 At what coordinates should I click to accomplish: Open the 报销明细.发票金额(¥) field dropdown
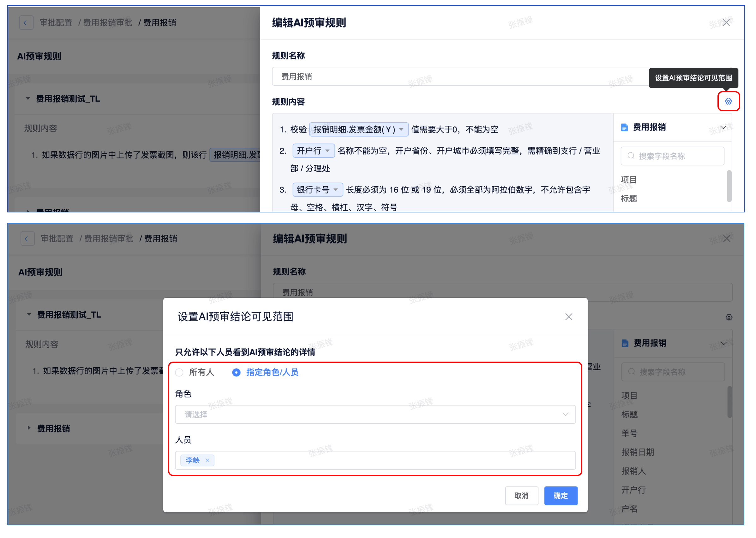coord(401,130)
